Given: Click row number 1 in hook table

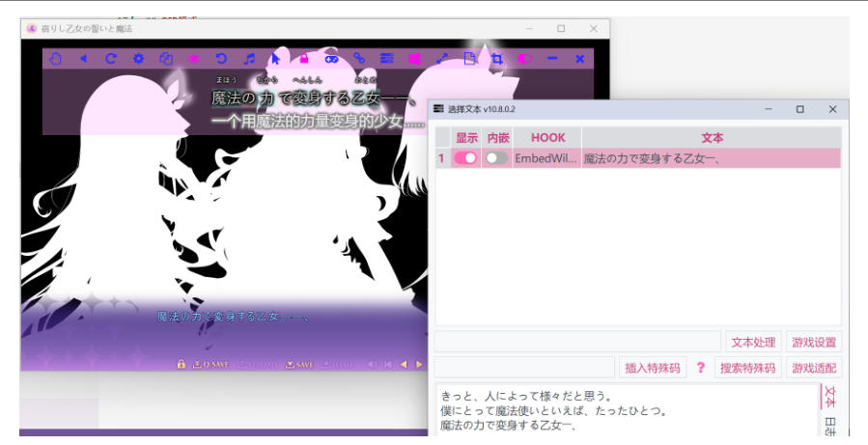Looking at the screenshot, I should pos(442,158).
